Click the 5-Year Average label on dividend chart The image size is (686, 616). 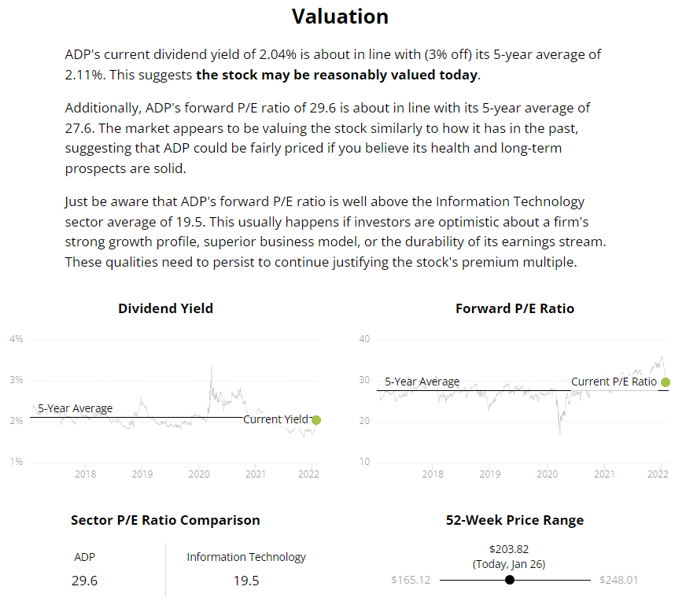[76, 408]
